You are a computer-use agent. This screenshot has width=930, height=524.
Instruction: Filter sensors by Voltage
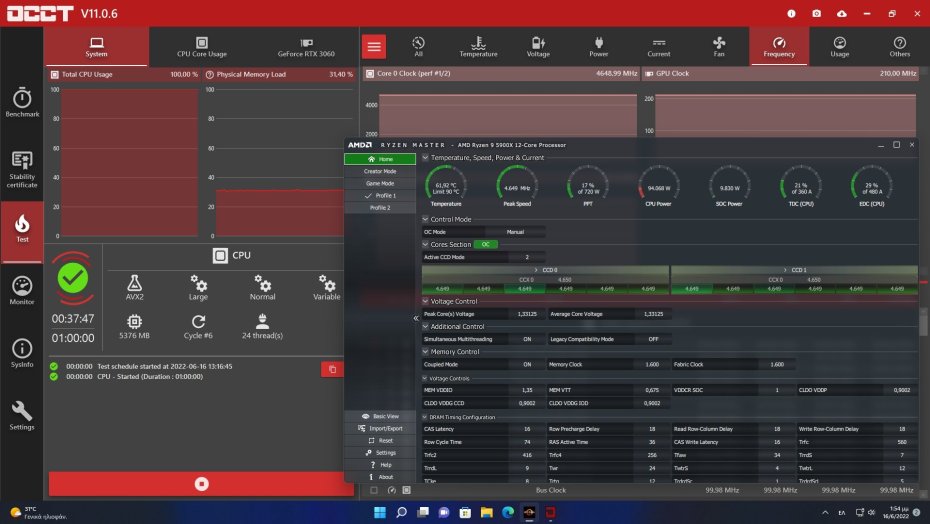click(x=538, y=47)
